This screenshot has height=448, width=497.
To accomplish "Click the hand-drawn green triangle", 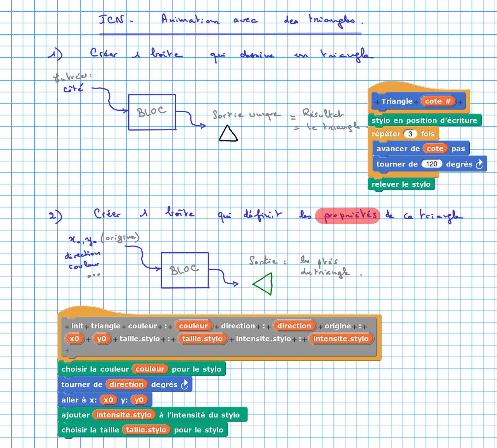I will (x=264, y=284).
